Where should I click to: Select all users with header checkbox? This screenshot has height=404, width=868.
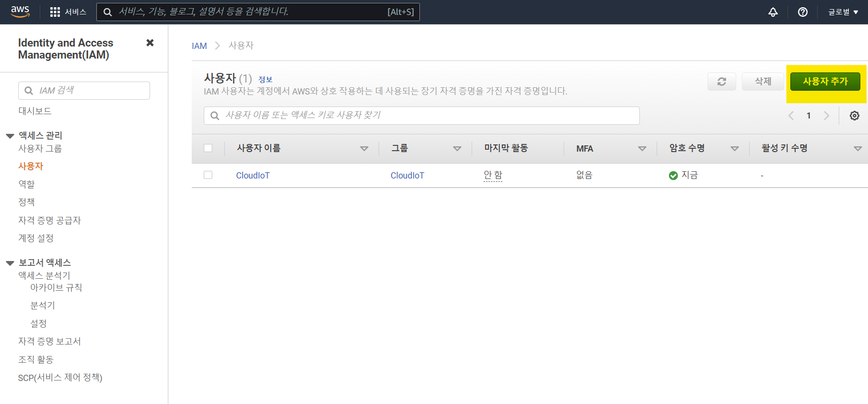pos(208,148)
